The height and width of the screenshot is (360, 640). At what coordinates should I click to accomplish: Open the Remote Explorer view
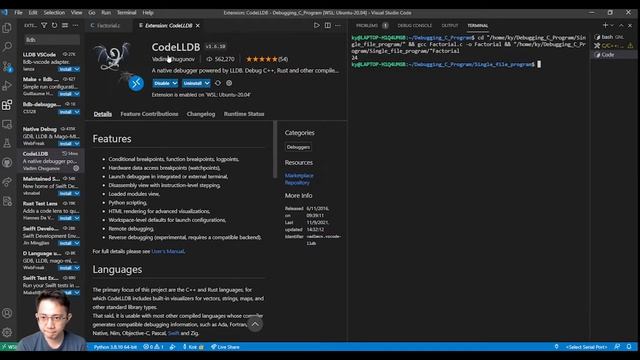[x=7, y=124]
